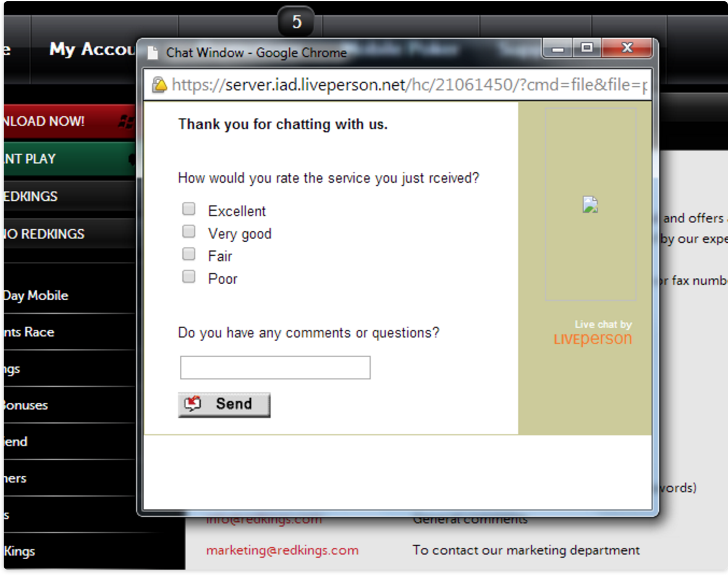This screenshot has width=728, height=577.
Task: Check the Excellent rating box
Action: click(188, 209)
